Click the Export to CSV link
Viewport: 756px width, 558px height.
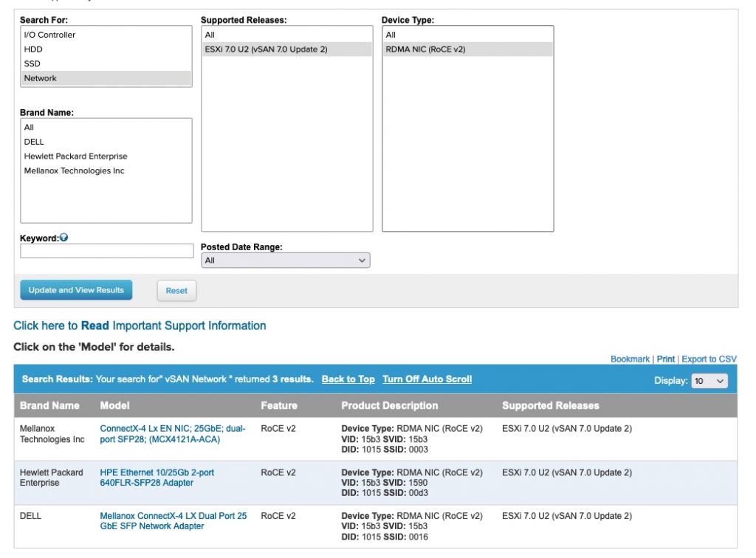click(x=709, y=359)
